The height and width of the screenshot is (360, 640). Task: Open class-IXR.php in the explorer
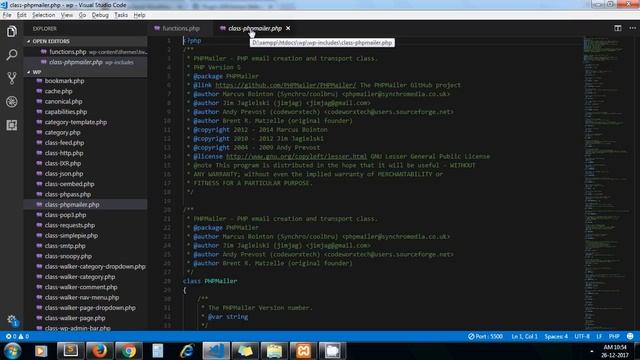click(86, 163)
